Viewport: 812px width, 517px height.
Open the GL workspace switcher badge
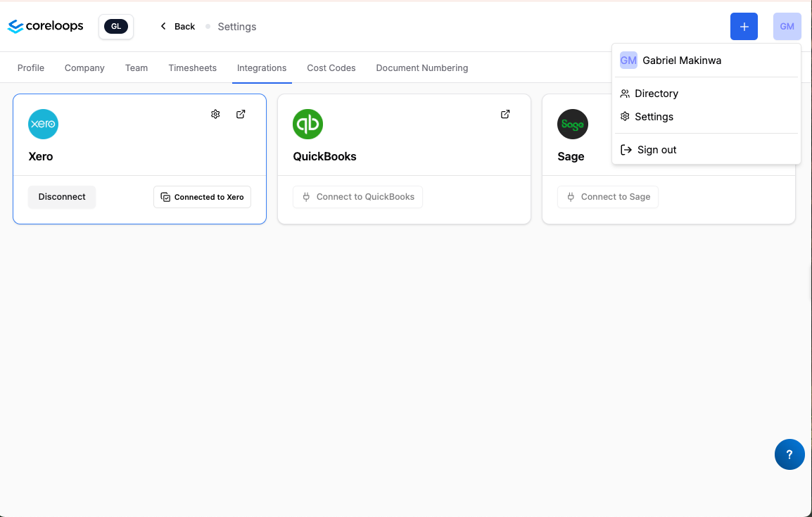coord(116,27)
